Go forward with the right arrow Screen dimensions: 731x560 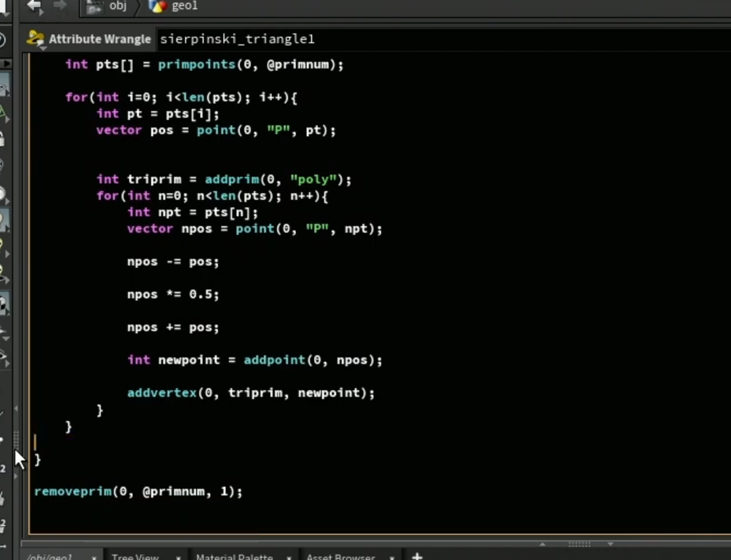coord(60,6)
